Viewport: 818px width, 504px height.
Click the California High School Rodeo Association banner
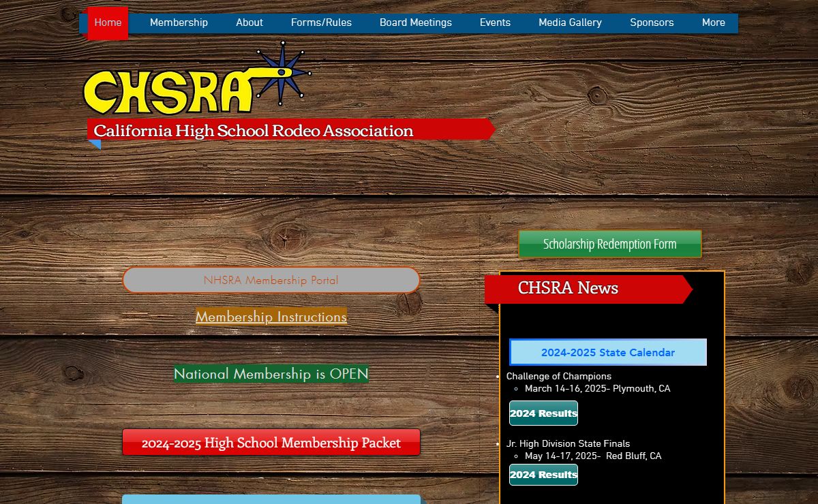[x=291, y=130]
